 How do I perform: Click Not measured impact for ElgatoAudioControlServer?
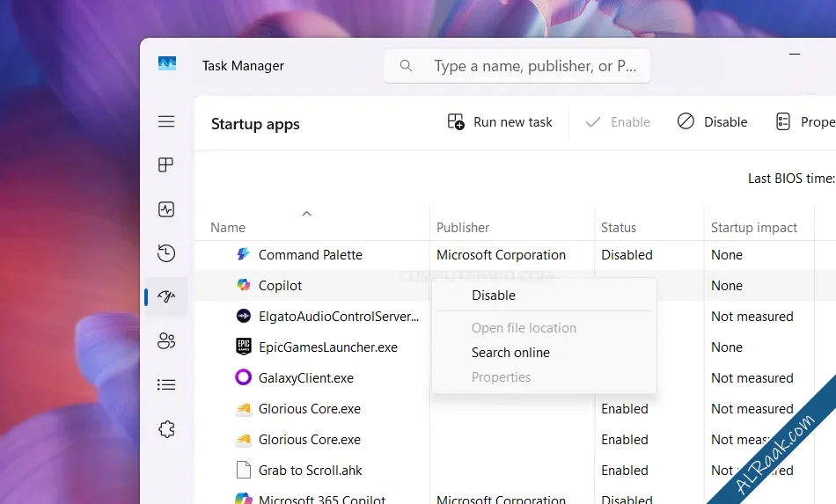click(752, 317)
